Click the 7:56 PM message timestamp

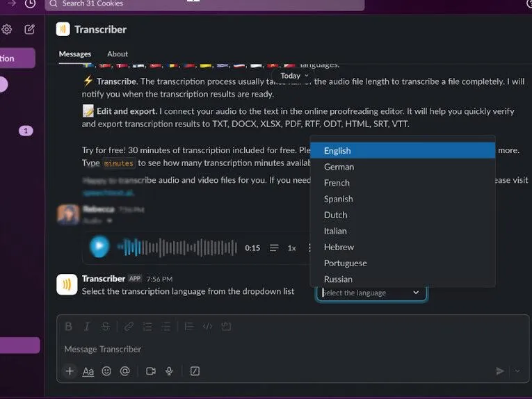[159, 279]
